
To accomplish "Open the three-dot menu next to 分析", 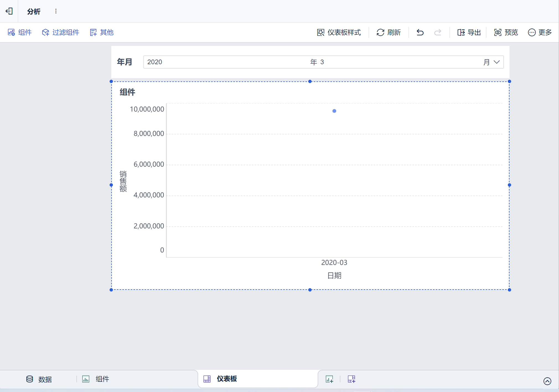I will tap(56, 11).
